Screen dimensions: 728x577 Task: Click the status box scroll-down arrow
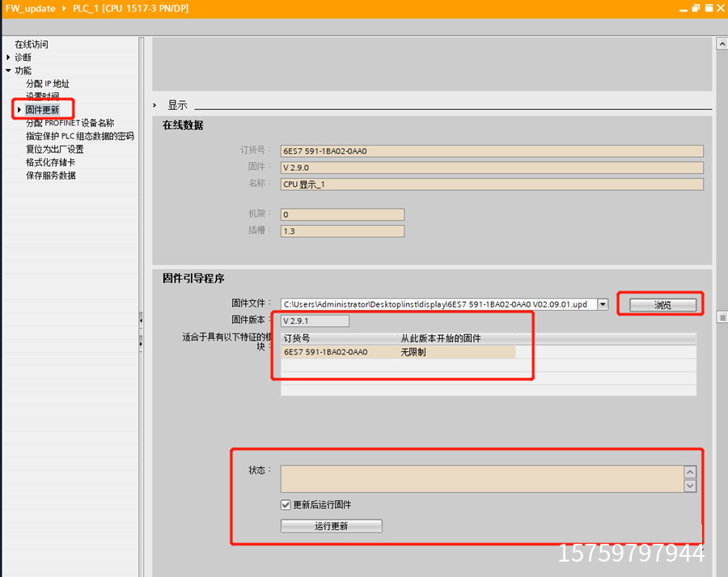(x=689, y=486)
